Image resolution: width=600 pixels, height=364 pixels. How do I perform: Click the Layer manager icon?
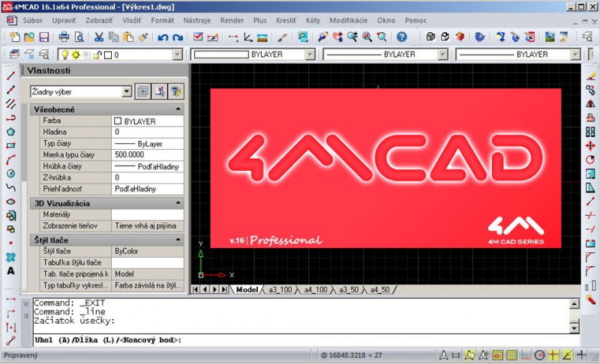(x=14, y=55)
